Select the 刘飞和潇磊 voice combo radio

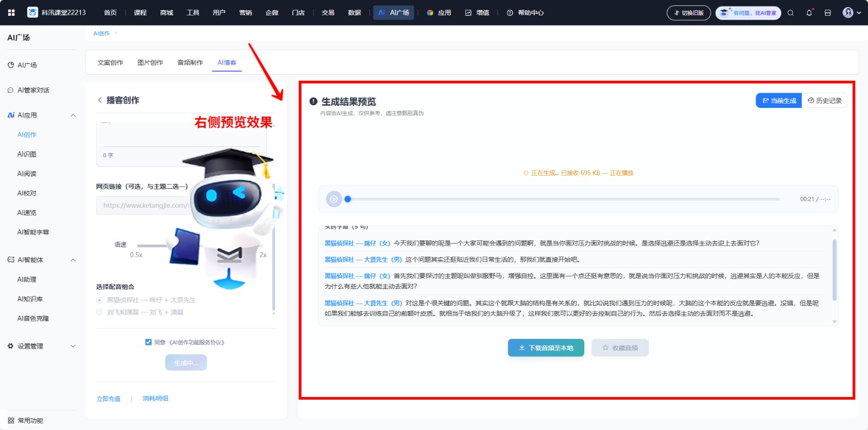[99, 312]
